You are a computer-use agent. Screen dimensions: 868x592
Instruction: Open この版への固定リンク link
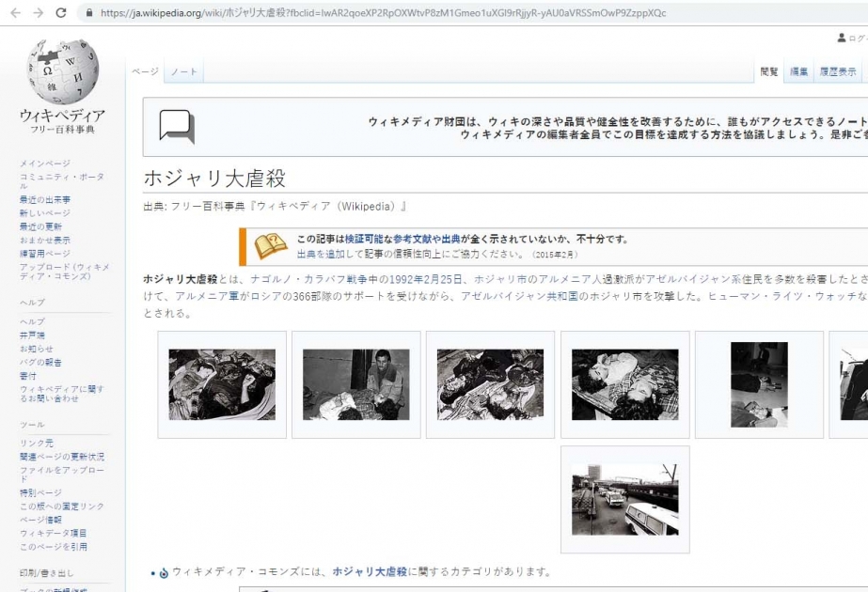coord(62,506)
